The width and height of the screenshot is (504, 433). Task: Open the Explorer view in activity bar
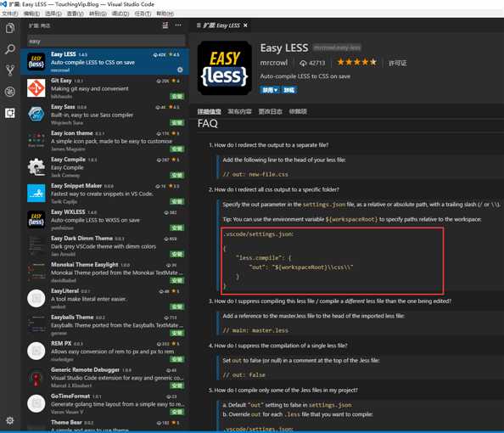10,28
